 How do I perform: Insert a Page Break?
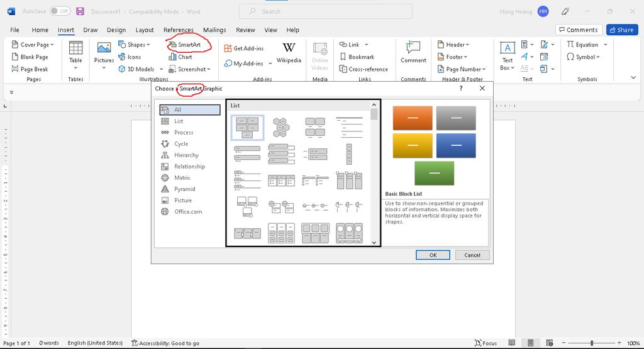[30, 69]
